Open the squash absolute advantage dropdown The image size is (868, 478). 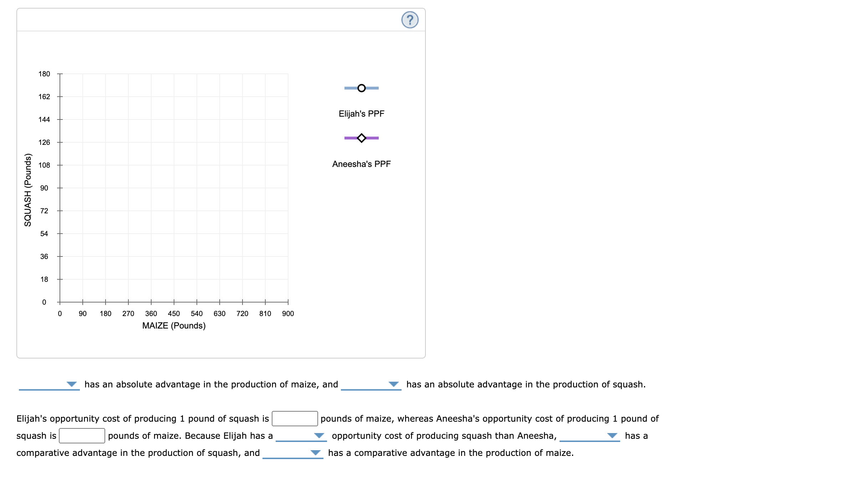click(372, 385)
